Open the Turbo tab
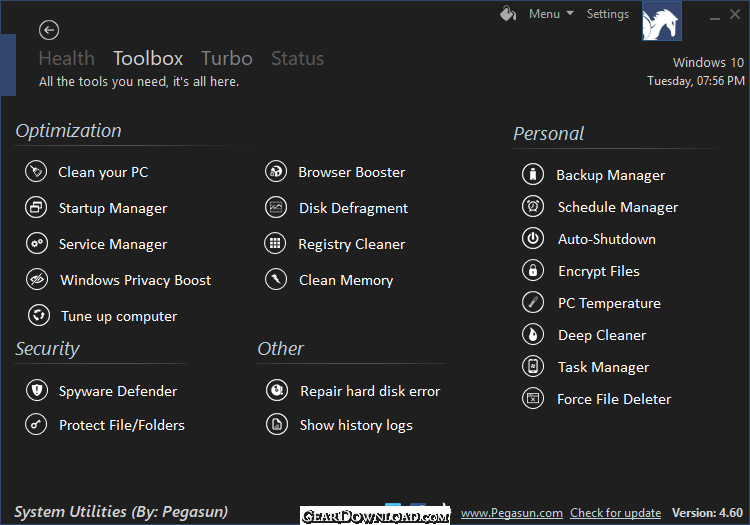750x525 pixels. (227, 58)
